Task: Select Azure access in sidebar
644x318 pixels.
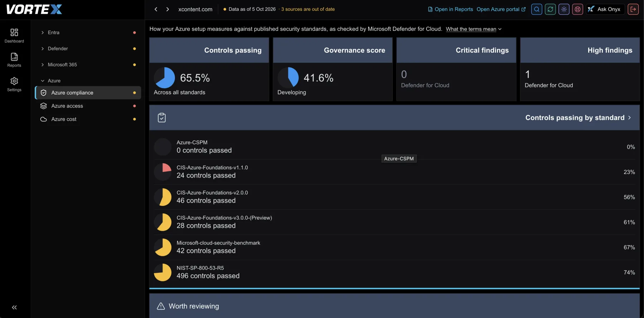Action: click(88, 106)
